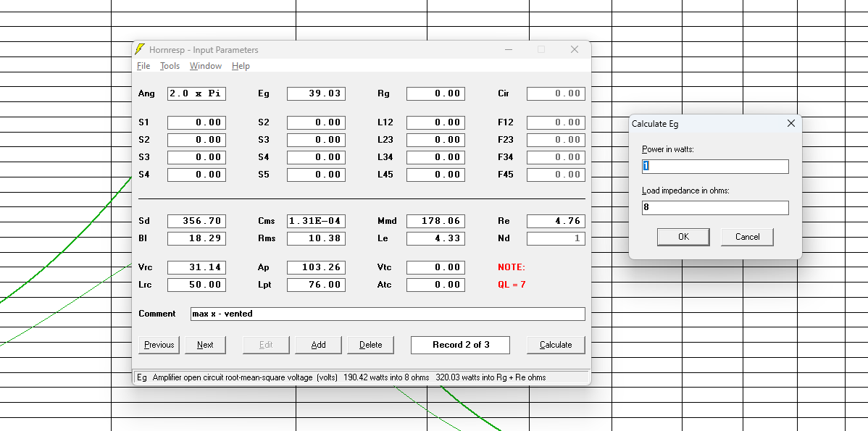Viewport: 868px width, 431px height.
Task: Click the L23 value field
Action: coord(435,139)
